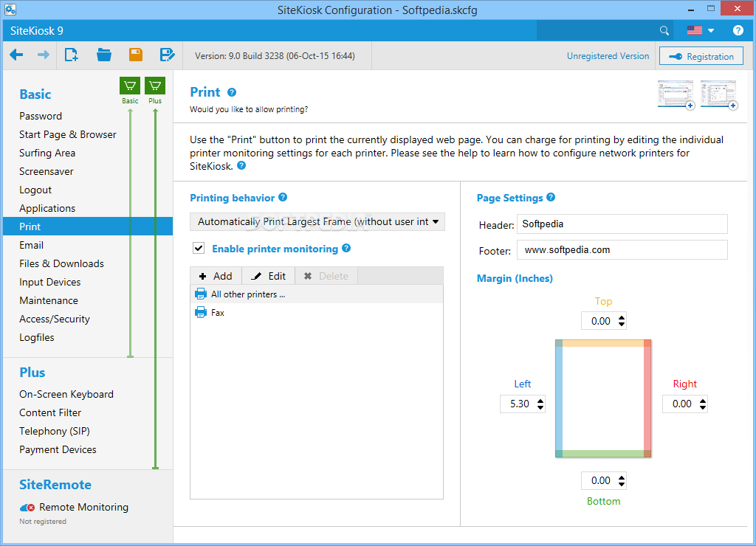Expand the Printing behavior dropdown
Screen dimensions: 756x546
(x=317, y=221)
